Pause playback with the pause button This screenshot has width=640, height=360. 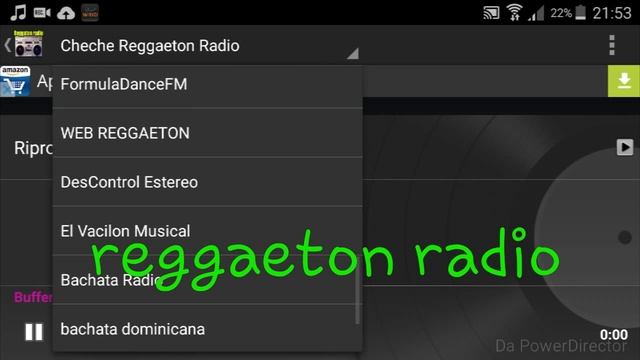(x=34, y=332)
